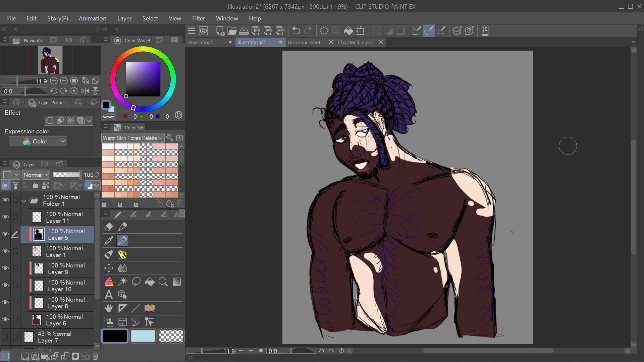Select the Eyedropper tool
The width and height of the screenshot is (644, 362).
click(x=109, y=240)
